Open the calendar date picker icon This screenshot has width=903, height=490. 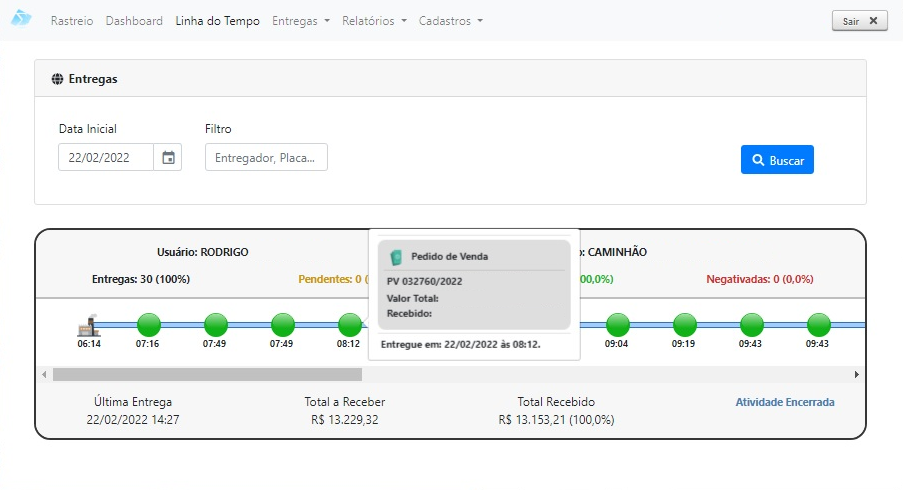point(168,157)
